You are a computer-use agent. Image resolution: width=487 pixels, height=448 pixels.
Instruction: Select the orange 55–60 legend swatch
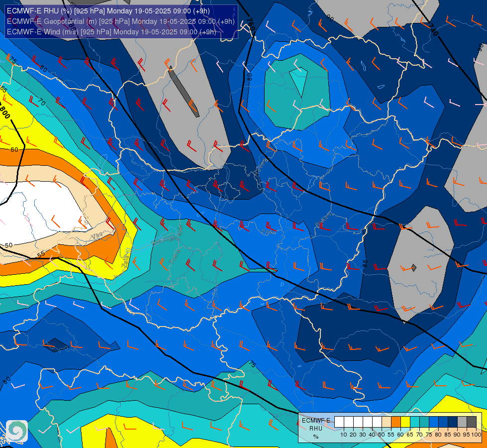tap(395, 422)
